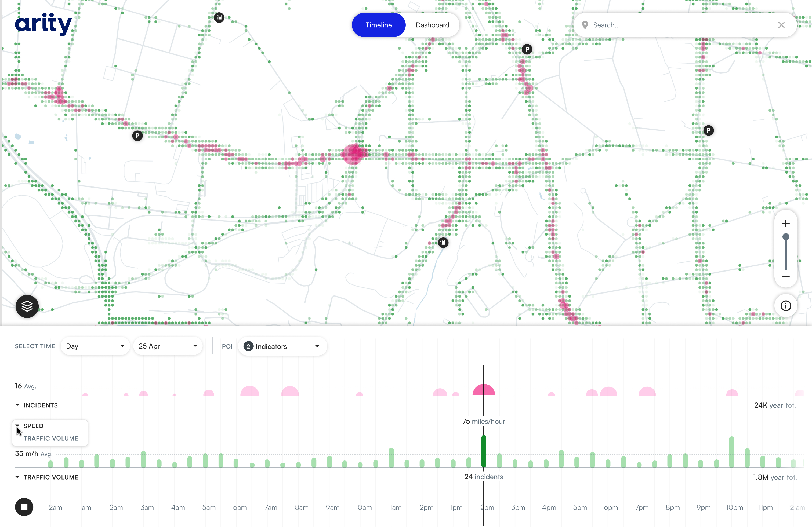The width and height of the screenshot is (812, 527).
Task: Open the 25 Apr date picker
Action: pyautogui.click(x=168, y=346)
